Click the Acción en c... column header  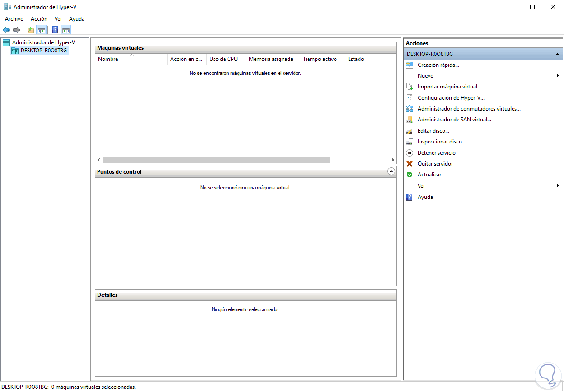click(187, 59)
